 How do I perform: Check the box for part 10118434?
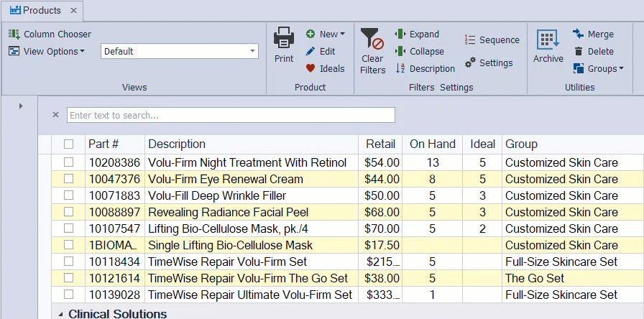point(68,261)
